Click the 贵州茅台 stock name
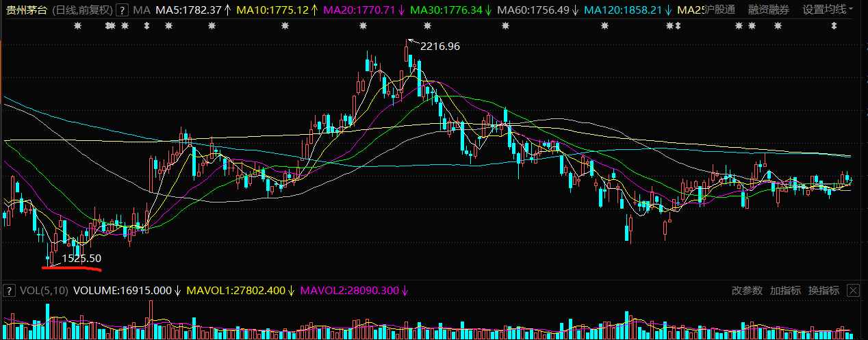This screenshot has height=340, width=868. [27, 10]
